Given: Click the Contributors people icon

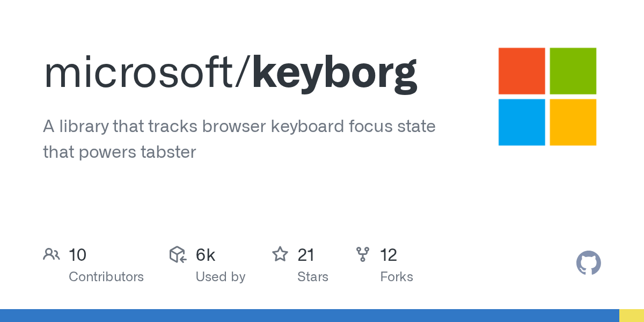Looking at the screenshot, I should (52, 254).
